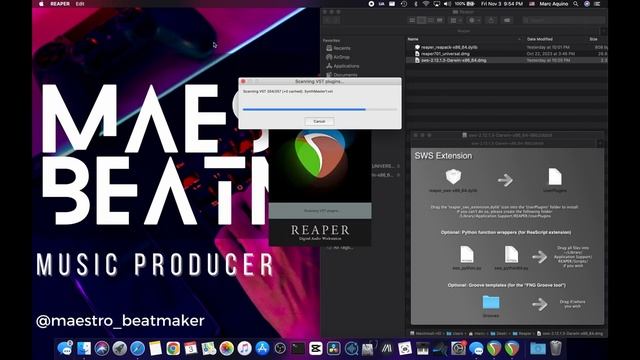Open OBS from the Dock
The width and height of the screenshot is (640, 360).
280,348
